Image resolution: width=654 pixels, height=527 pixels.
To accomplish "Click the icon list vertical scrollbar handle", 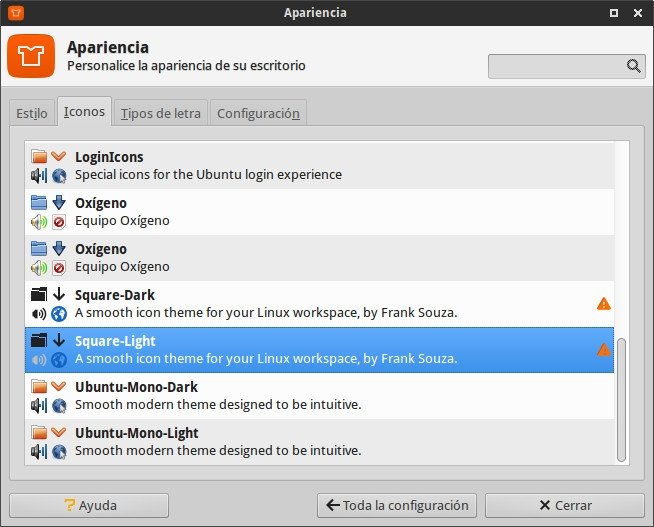I will click(621, 400).
